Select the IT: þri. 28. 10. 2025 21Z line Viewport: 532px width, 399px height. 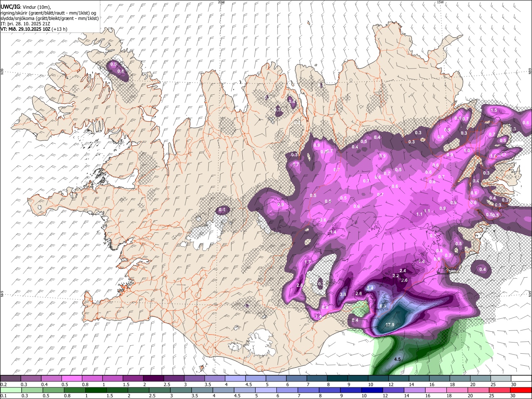25,24
